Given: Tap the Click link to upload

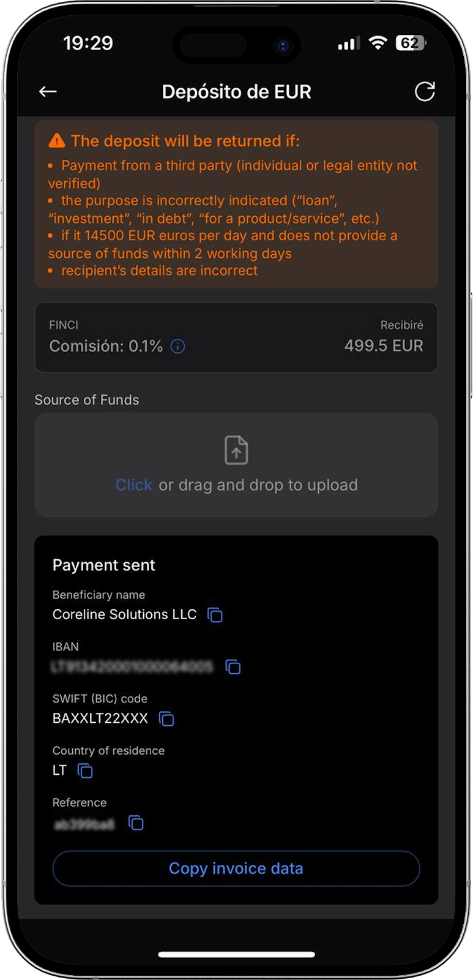Looking at the screenshot, I should point(133,485).
